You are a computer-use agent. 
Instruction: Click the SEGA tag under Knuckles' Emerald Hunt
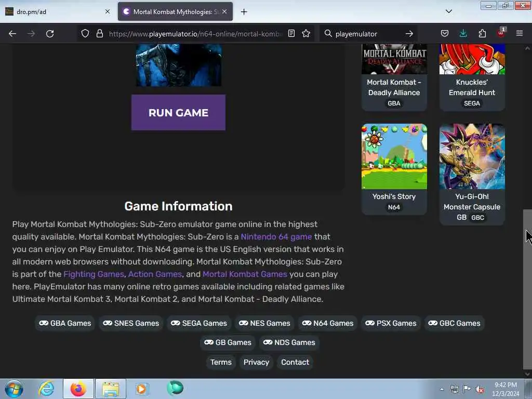pos(472,103)
